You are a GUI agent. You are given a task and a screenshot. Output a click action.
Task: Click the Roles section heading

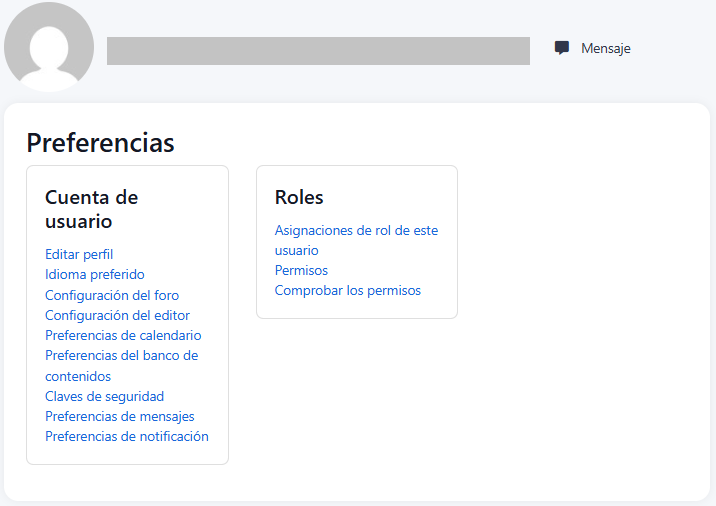coord(299,197)
